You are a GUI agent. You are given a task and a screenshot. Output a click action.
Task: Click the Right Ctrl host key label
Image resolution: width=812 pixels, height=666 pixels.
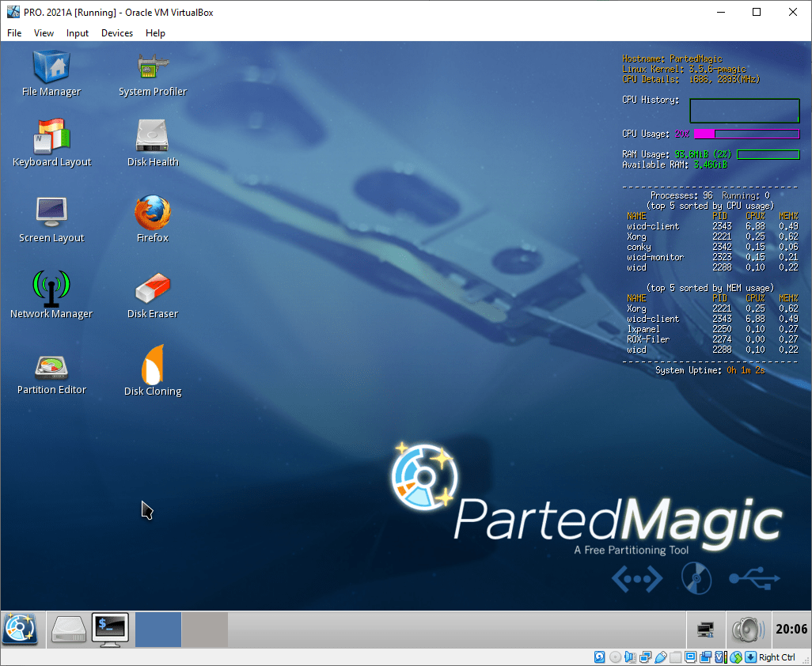[777, 657]
